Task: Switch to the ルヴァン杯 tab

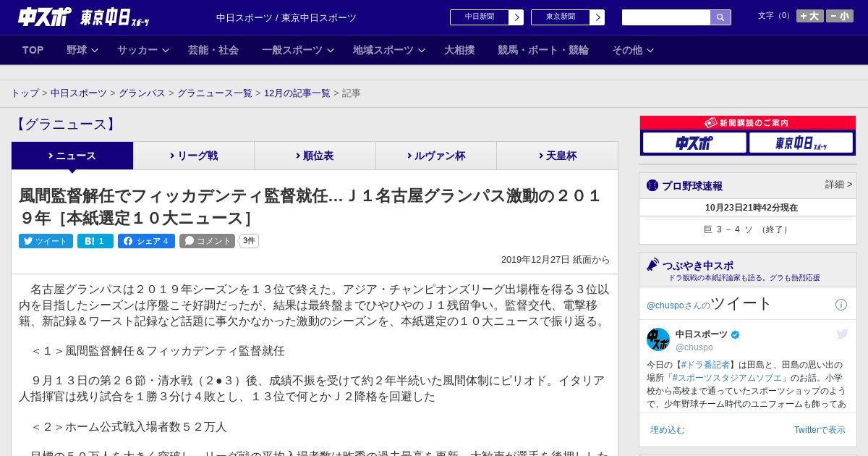Action: tap(436, 156)
